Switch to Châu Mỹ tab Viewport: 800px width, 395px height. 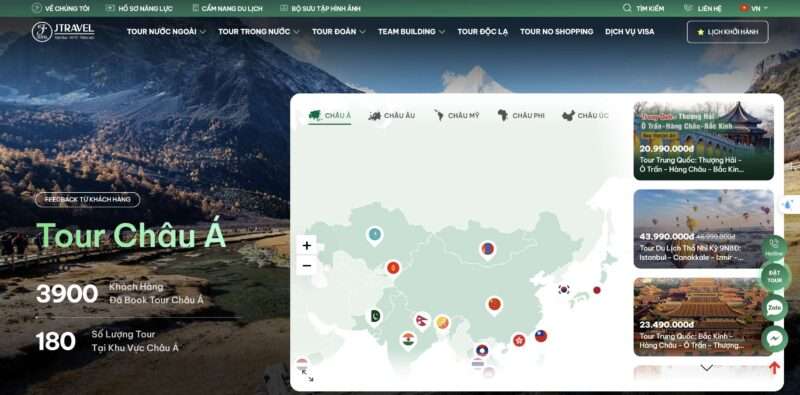pos(456,116)
